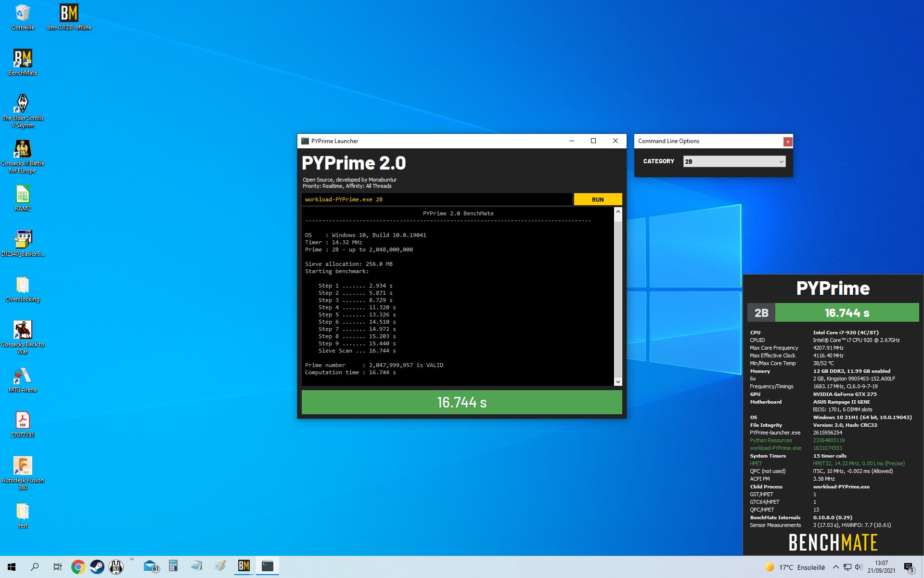924x578 pixels.
Task: Open taskbar search magnifier
Action: coord(35,567)
